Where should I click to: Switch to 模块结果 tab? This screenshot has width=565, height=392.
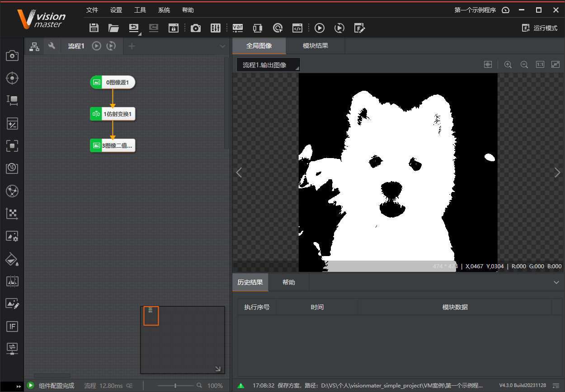click(315, 46)
